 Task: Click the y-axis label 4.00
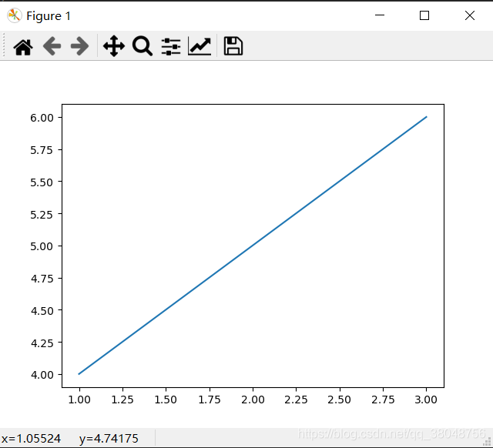42,375
